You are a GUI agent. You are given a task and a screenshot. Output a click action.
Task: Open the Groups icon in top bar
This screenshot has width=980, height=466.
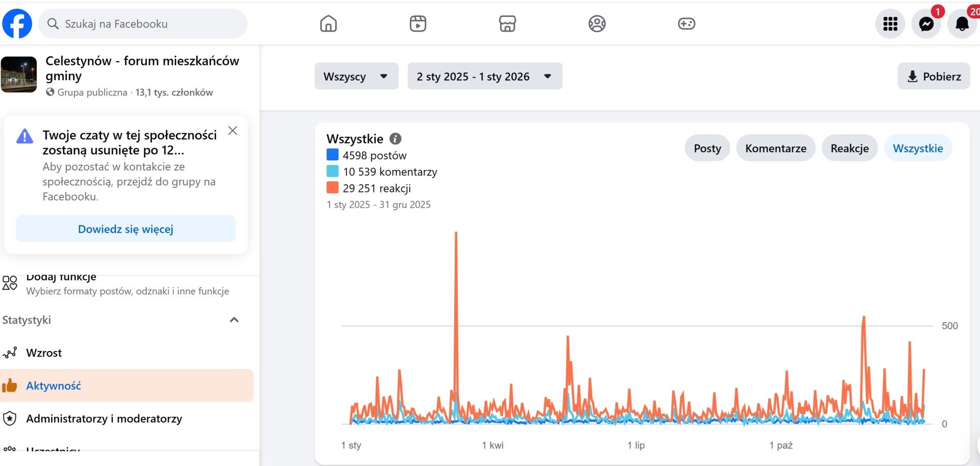pyautogui.click(x=597, y=23)
